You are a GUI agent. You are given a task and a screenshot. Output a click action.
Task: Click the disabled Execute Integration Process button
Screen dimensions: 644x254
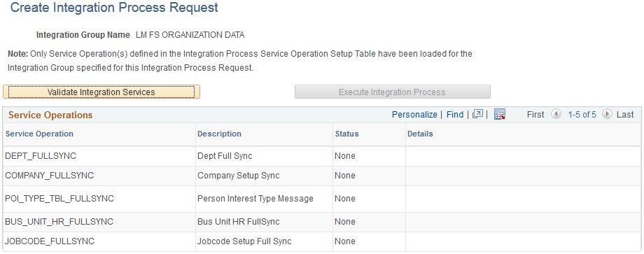[392, 92]
